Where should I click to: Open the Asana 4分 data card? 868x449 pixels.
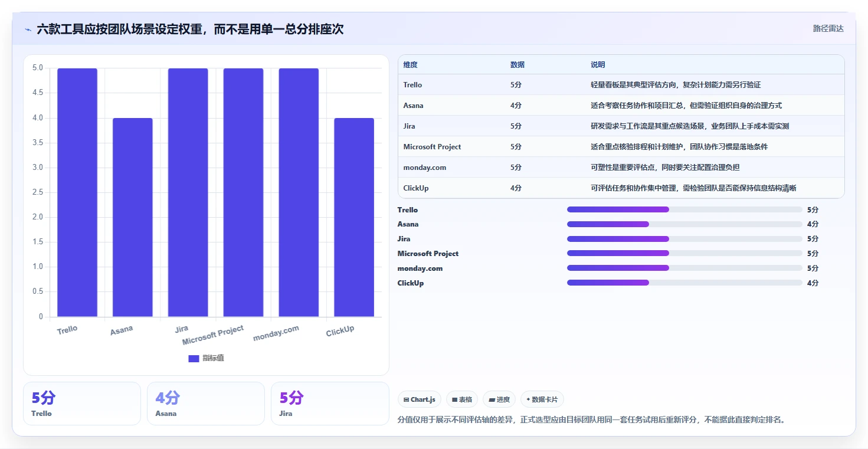(x=206, y=404)
